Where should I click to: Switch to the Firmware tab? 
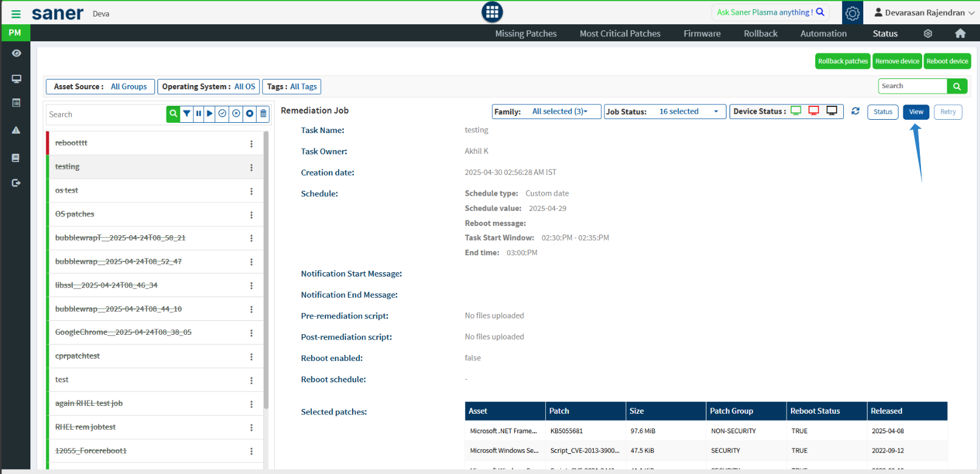[x=702, y=33]
